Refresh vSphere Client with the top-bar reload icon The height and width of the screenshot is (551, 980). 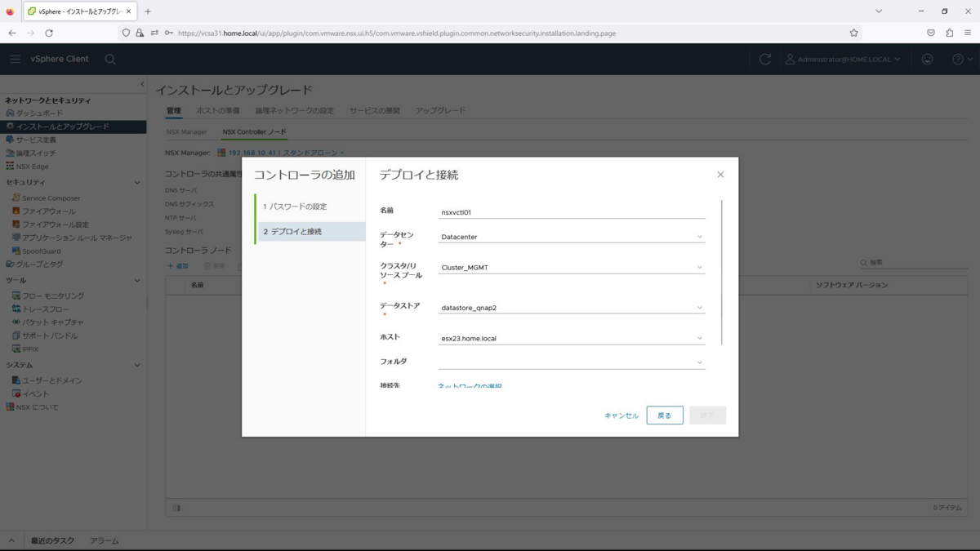pyautogui.click(x=765, y=59)
